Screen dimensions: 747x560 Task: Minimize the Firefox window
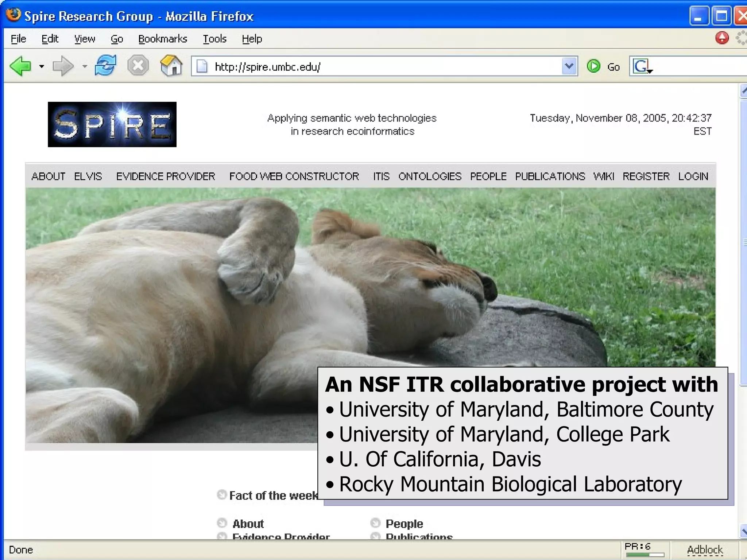tap(699, 16)
